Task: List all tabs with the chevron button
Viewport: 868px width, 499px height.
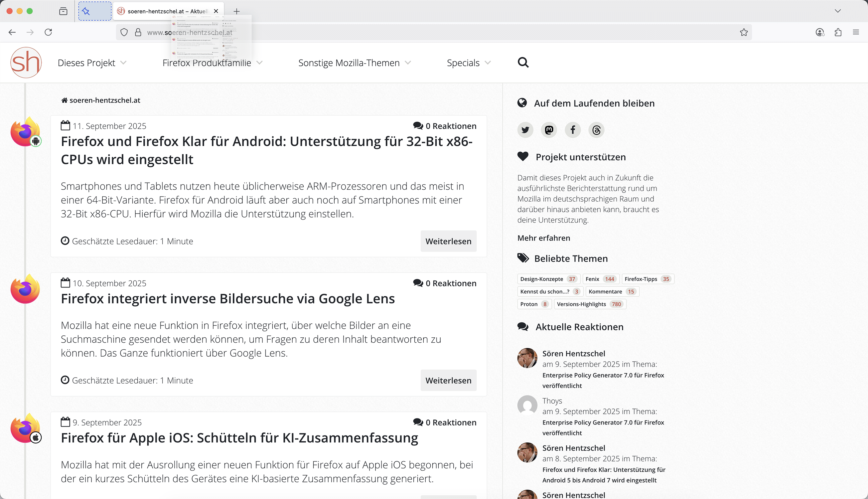Action: coord(838,11)
